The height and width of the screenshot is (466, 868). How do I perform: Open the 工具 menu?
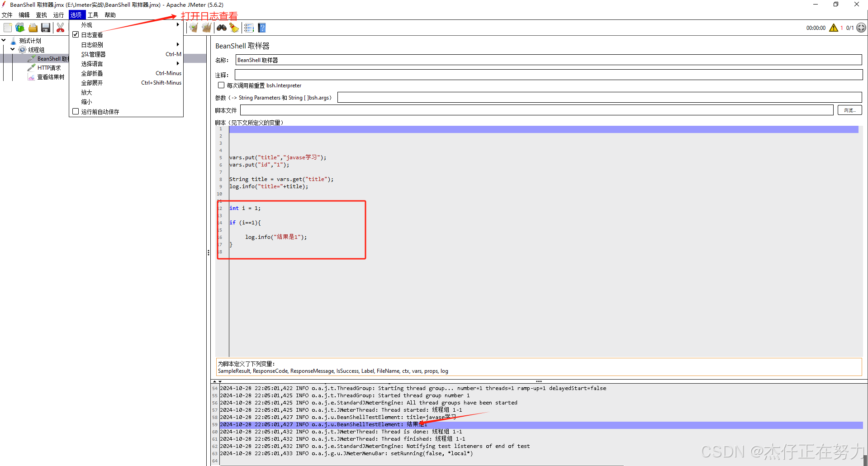(x=93, y=15)
